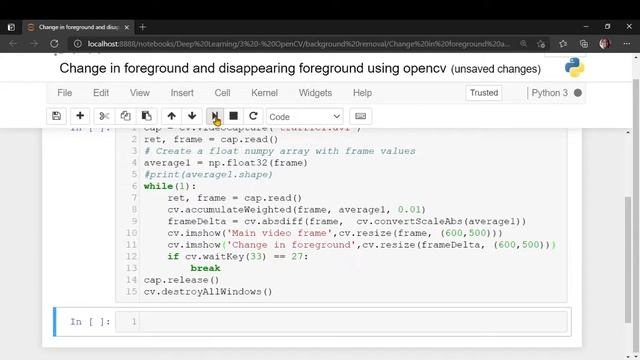Open the Insert menu

(x=182, y=93)
